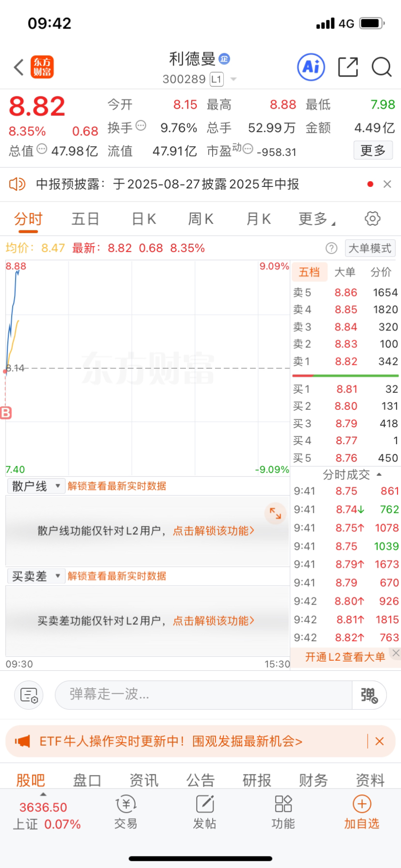
Task: Open the 交易 trade icon
Action: point(126,813)
